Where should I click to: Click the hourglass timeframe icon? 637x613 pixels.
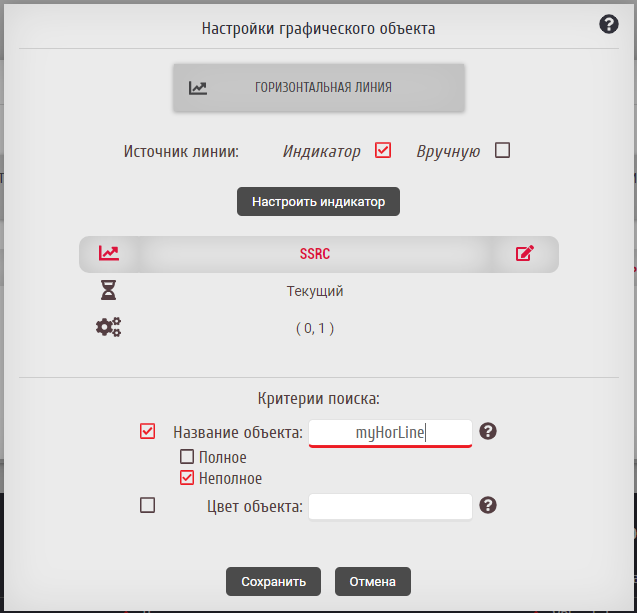tap(109, 291)
